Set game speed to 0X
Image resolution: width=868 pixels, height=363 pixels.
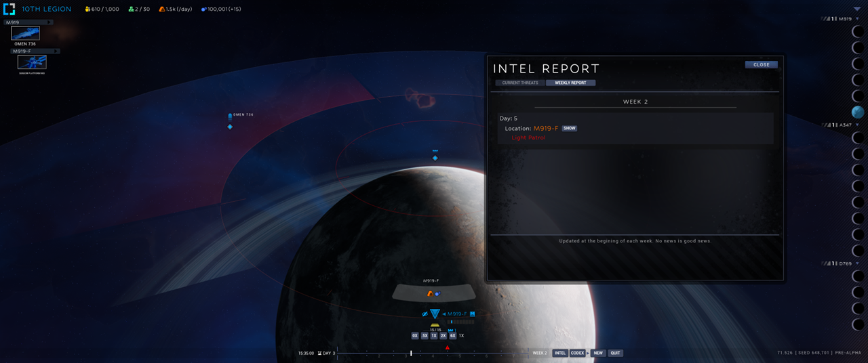tap(415, 336)
